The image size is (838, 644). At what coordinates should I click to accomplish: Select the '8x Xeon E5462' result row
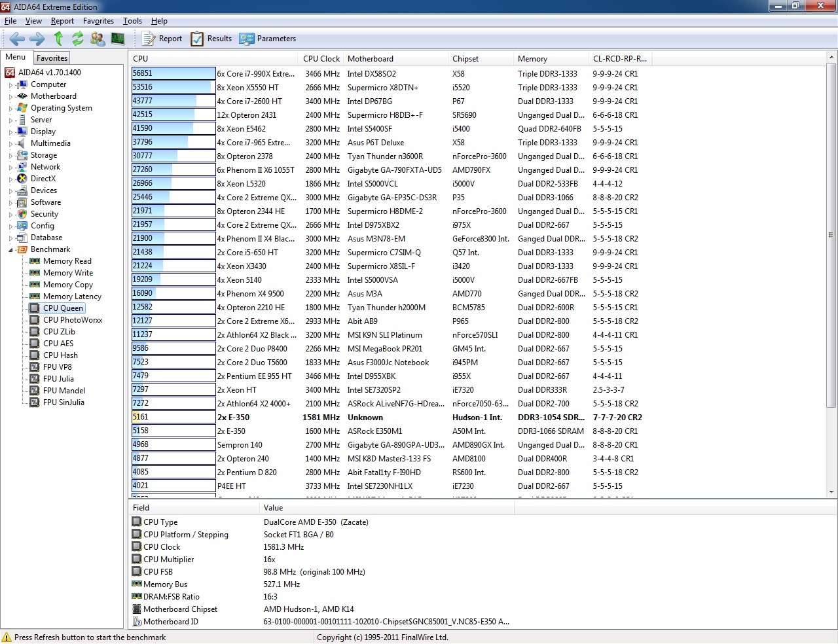[392, 129]
